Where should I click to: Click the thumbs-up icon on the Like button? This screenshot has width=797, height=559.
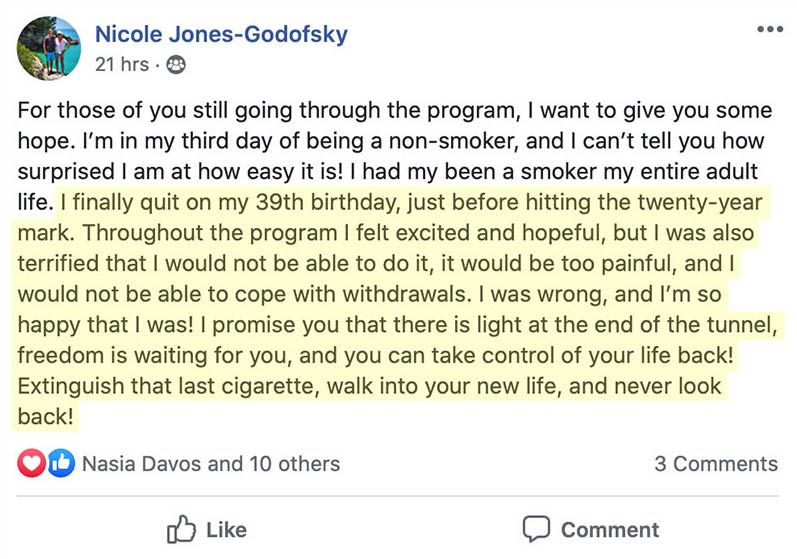[x=182, y=528]
